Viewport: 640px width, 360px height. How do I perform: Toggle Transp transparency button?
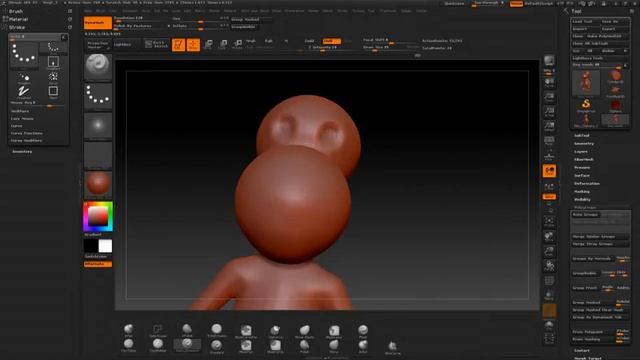[x=549, y=295]
